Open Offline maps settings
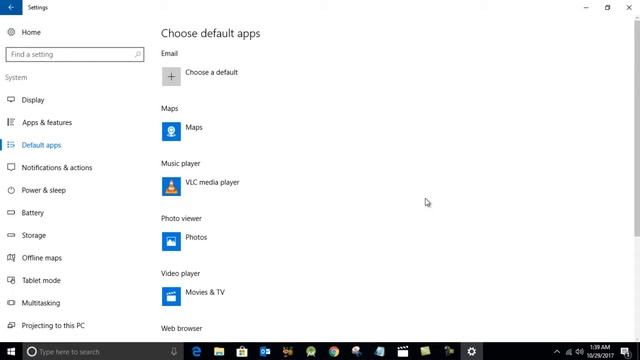 [42, 258]
